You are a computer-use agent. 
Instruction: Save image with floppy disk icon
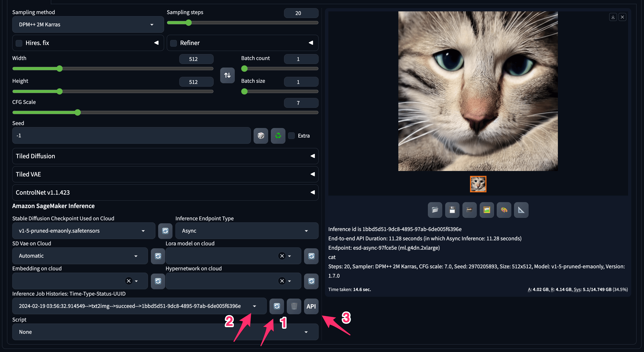click(452, 210)
